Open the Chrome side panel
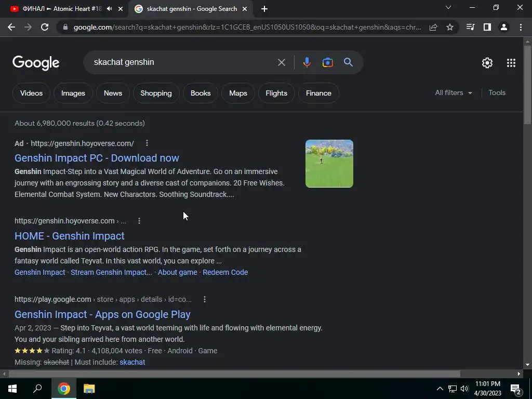This screenshot has height=399, width=532. point(487,27)
